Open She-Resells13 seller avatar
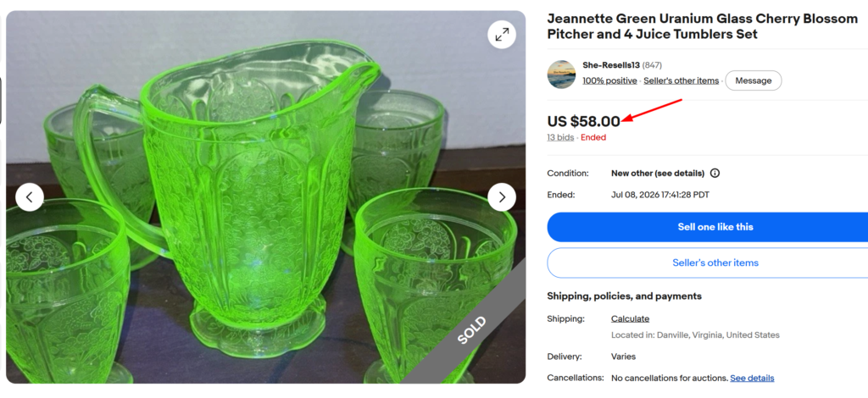 point(561,75)
